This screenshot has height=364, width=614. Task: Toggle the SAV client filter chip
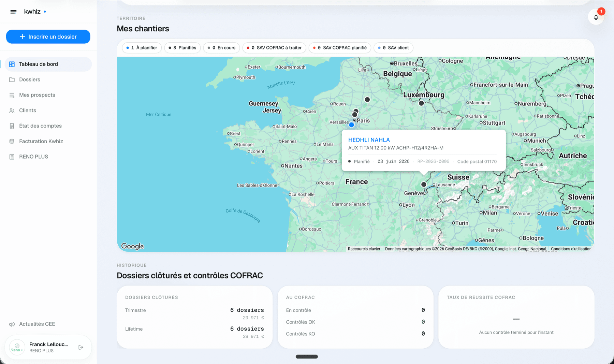tap(394, 48)
